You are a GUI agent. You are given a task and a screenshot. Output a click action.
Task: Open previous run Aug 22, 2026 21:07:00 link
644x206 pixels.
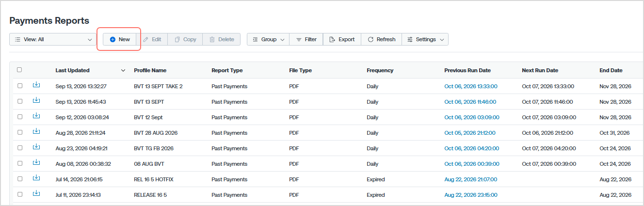(471, 179)
